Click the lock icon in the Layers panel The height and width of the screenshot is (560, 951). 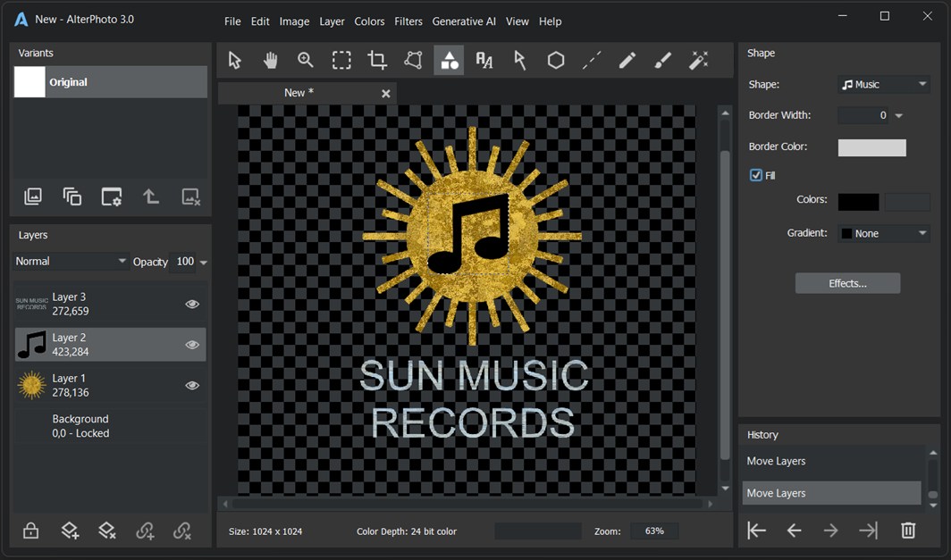pyautogui.click(x=30, y=530)
